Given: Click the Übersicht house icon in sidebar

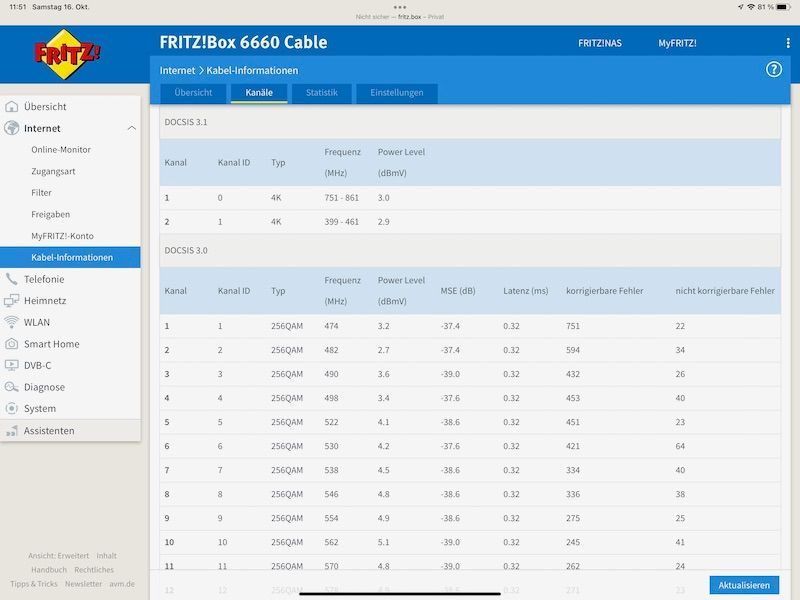Looking at the screenshot, I should tap(11, 107).
